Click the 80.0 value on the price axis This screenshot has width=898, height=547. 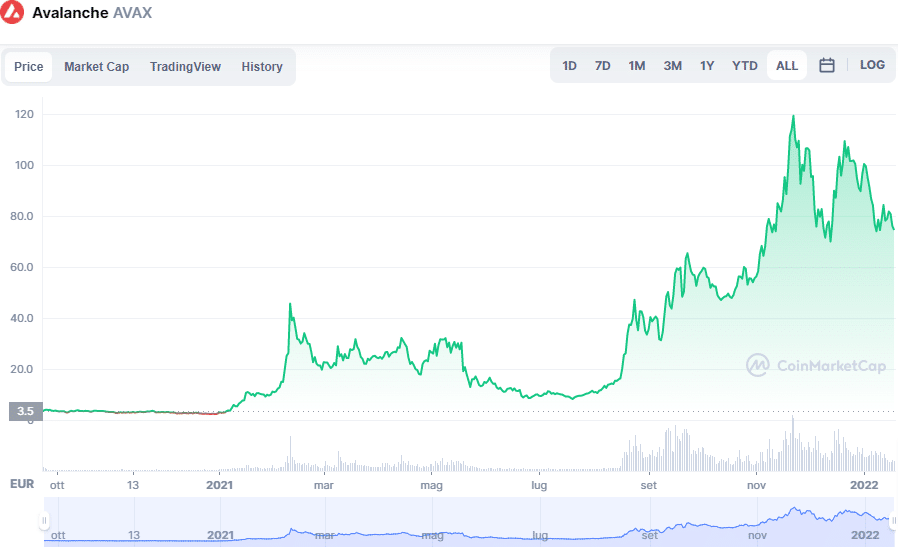[x=22, y=216]
